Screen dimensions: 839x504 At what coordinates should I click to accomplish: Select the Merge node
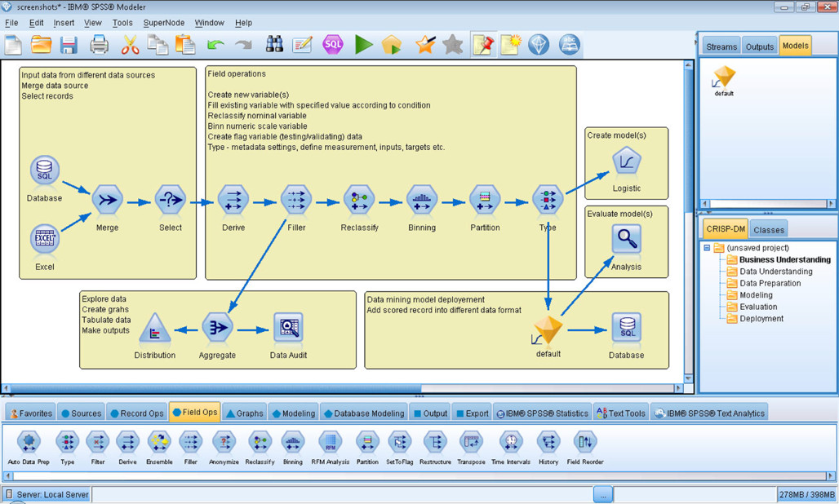pyautogui.click(x=108, y=200)
